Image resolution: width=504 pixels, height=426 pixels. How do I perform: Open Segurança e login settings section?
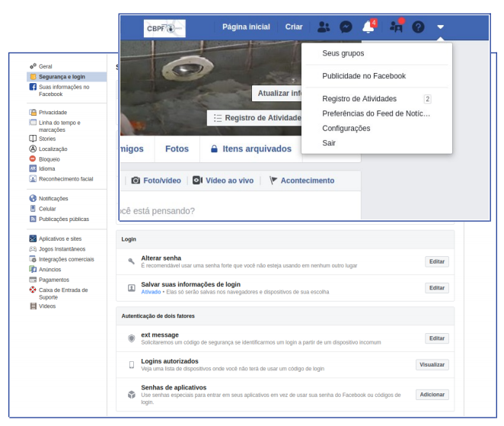[x=62, y=77]
